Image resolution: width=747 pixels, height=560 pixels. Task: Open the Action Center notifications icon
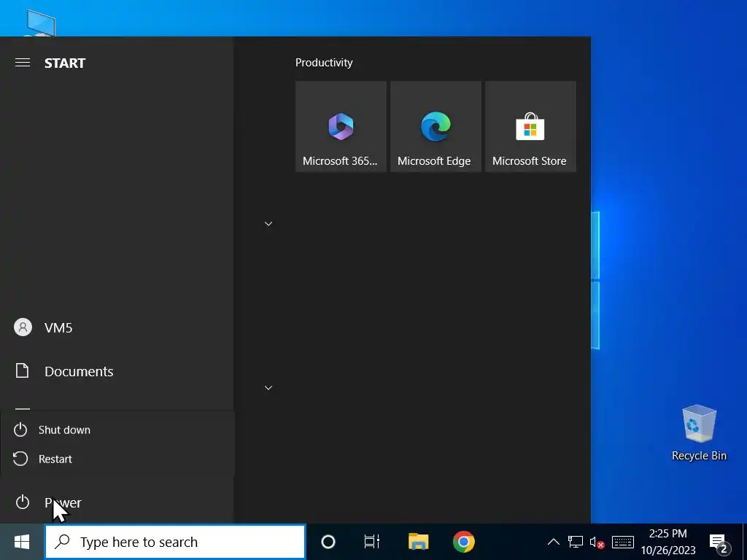[720, 542]
